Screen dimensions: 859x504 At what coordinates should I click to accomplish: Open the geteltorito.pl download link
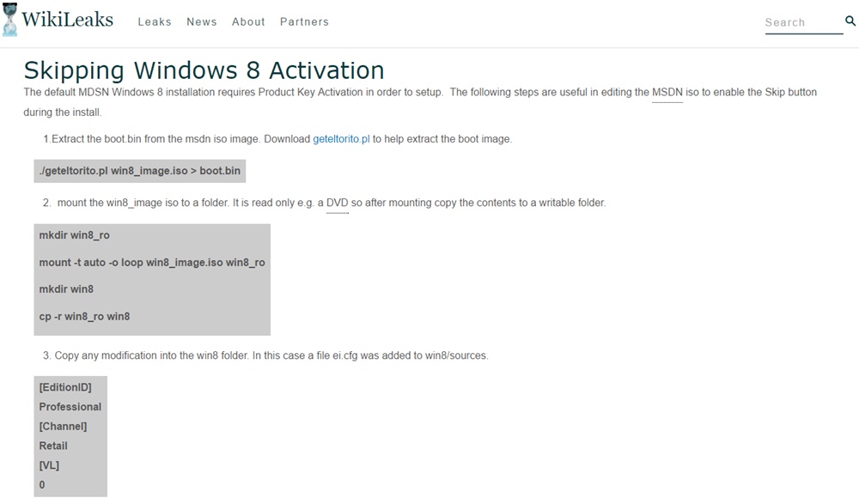point(341,139)
